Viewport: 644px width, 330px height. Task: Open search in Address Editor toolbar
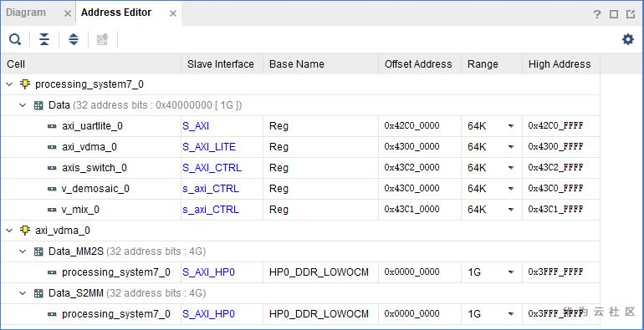(15, 39)
